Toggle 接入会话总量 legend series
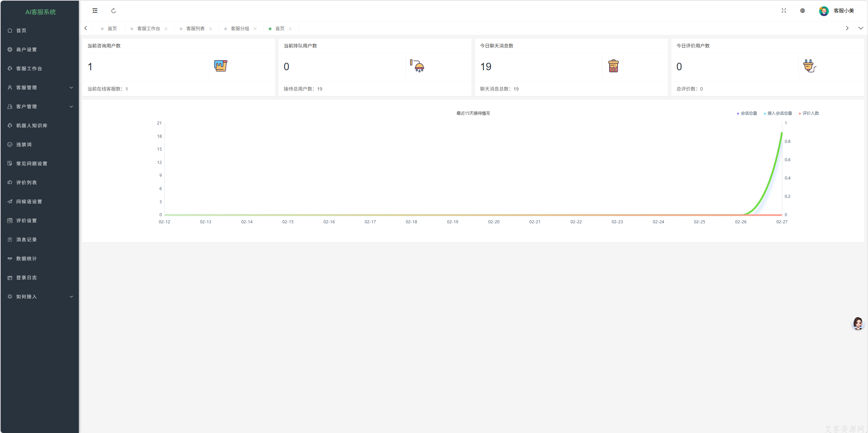The height and width of the screenshot is (433, 868). (x=778, y=113)
